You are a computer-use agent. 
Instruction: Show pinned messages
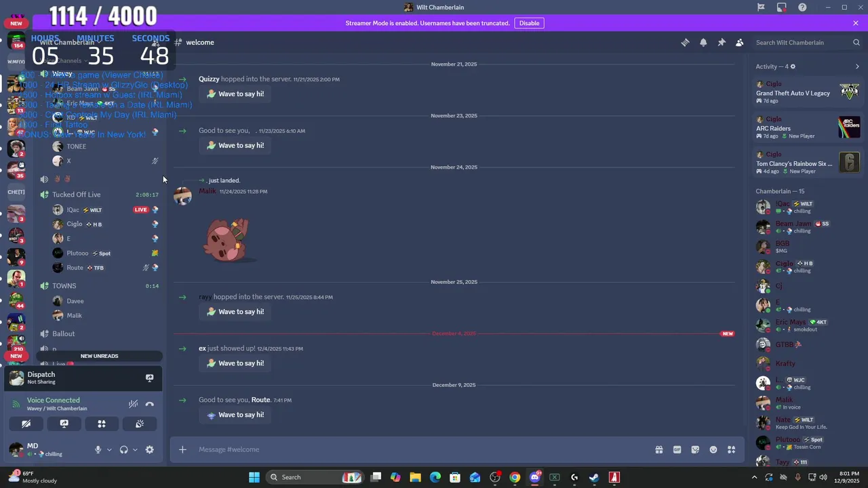tap(722, 42)
